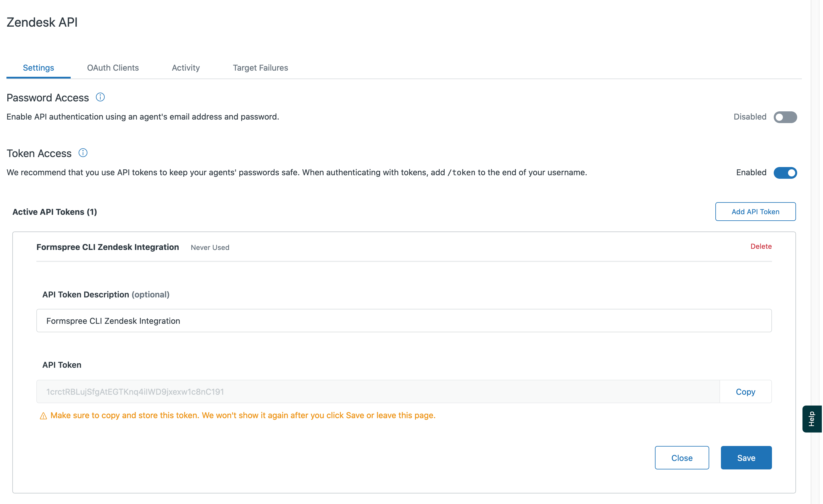Click the Token Access info icon

[83, 153]
